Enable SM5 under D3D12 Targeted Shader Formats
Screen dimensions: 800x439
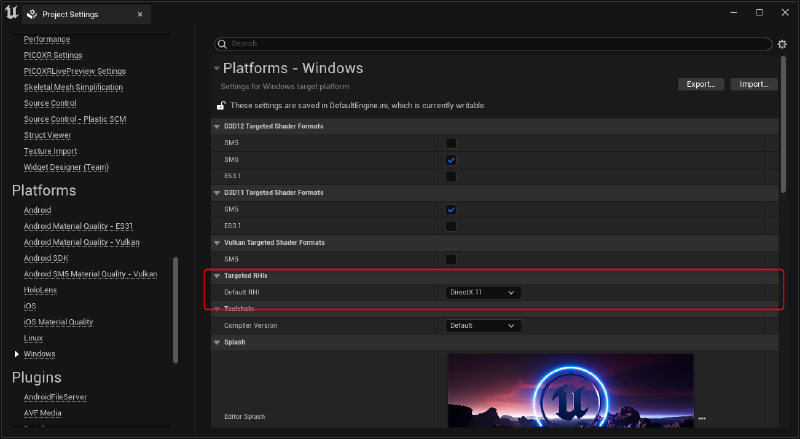[x=451, y=143]
